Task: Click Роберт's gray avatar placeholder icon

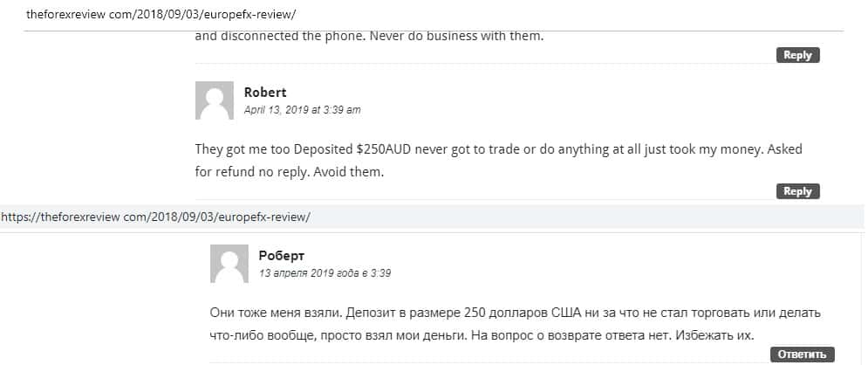Action: [229, 263]
